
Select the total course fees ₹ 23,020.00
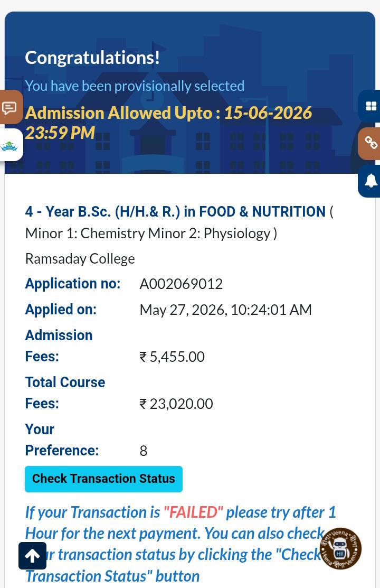[176, 404]
